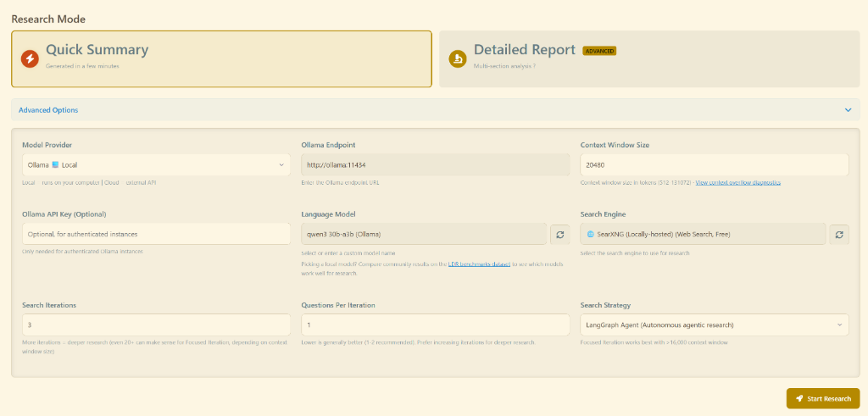The width and height of the screenshot is (868, 416).
Task: Open the Language Model selector
Action: (424, 234)
